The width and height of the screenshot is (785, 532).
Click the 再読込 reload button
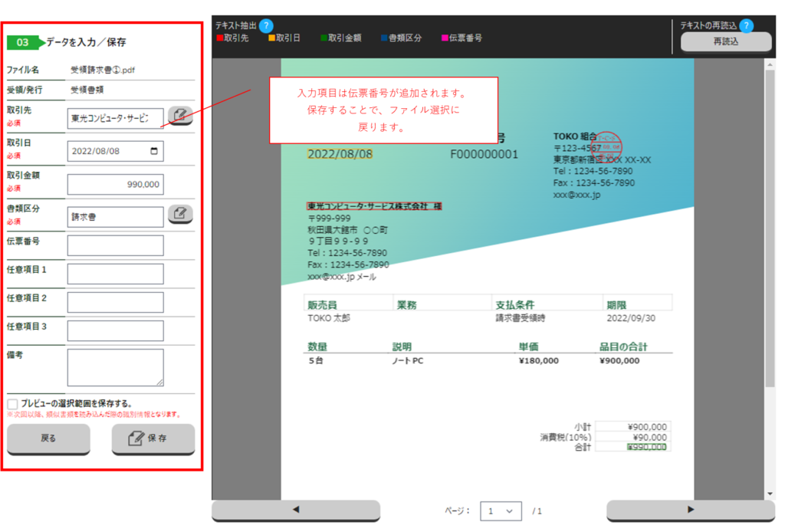point(725,42)
